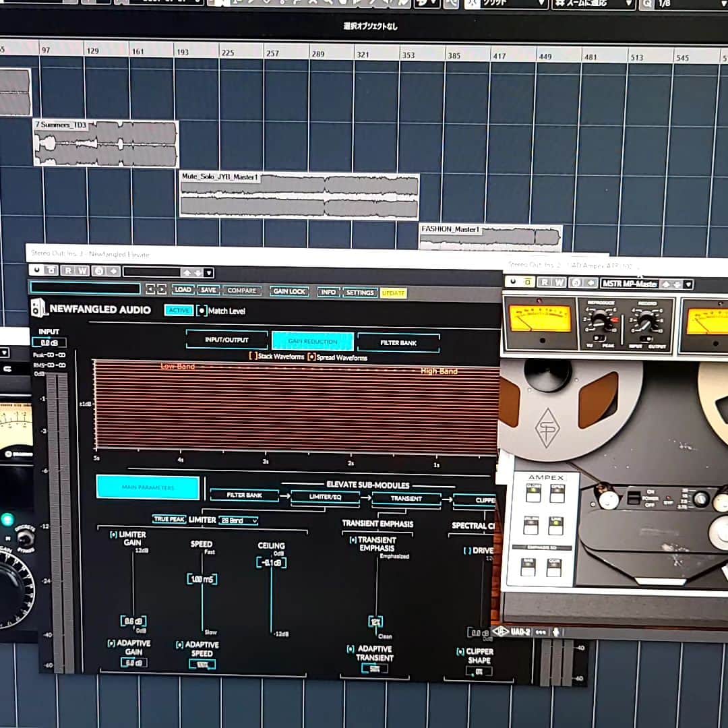Click the previous preset up arrow in the Elevate window header
The width and height of the screenshot is (728, 728).
point(187,272)
